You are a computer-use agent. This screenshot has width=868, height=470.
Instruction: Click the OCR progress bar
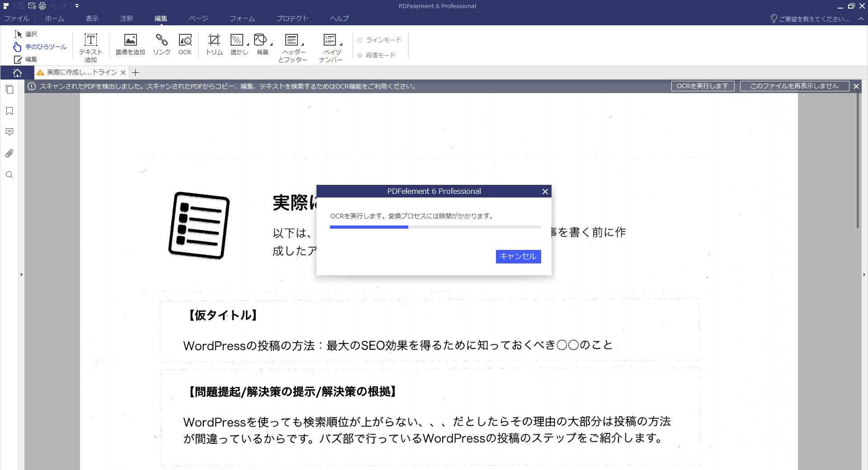coord(435,227)
